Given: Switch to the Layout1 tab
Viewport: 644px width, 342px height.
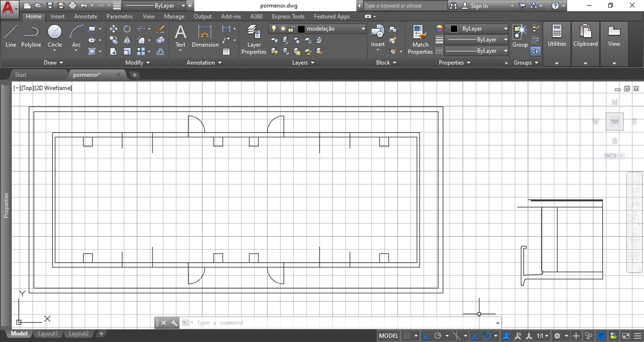Looking at the screenshot, I should pos(48,334).
